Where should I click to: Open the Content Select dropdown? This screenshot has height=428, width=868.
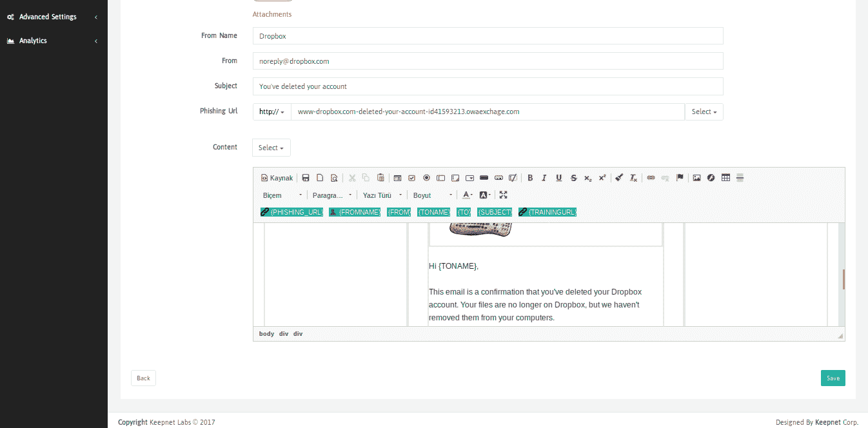(x=271, y=148)
